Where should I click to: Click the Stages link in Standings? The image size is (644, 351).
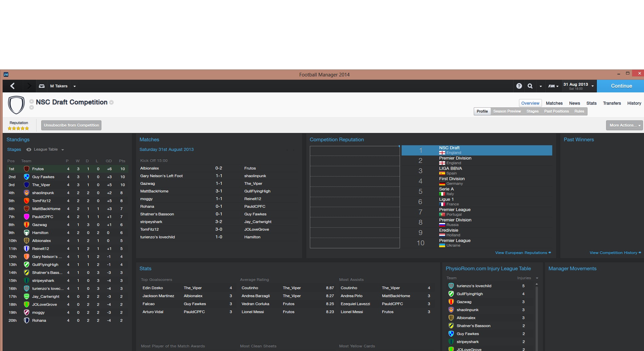(x=14, y=150)
